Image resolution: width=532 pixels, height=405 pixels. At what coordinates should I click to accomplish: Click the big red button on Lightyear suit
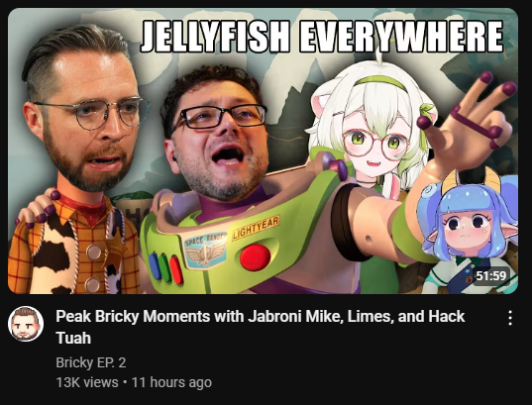(x=256, y=257)
